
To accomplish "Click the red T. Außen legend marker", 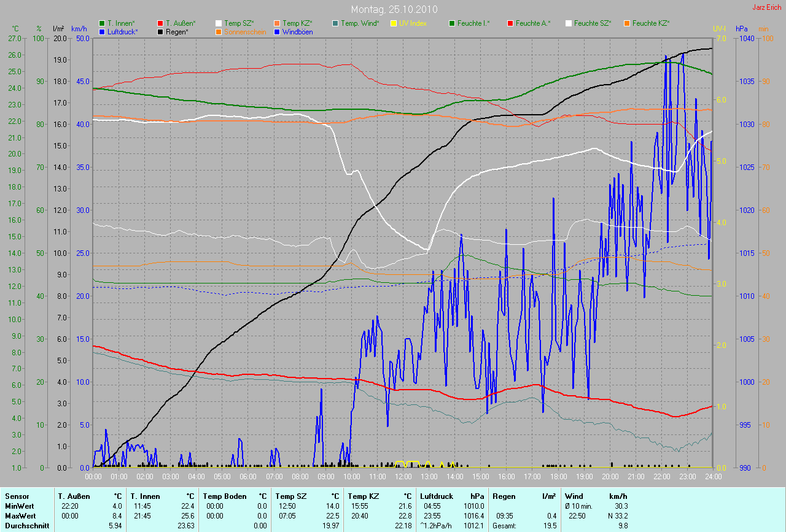I will pos(161,23).
